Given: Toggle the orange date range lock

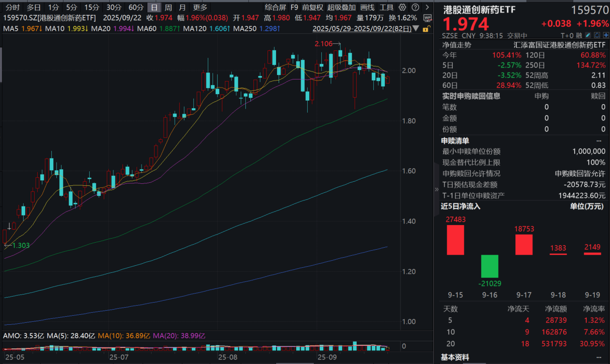Looking at the screenshot, I should tap(426, 29).
